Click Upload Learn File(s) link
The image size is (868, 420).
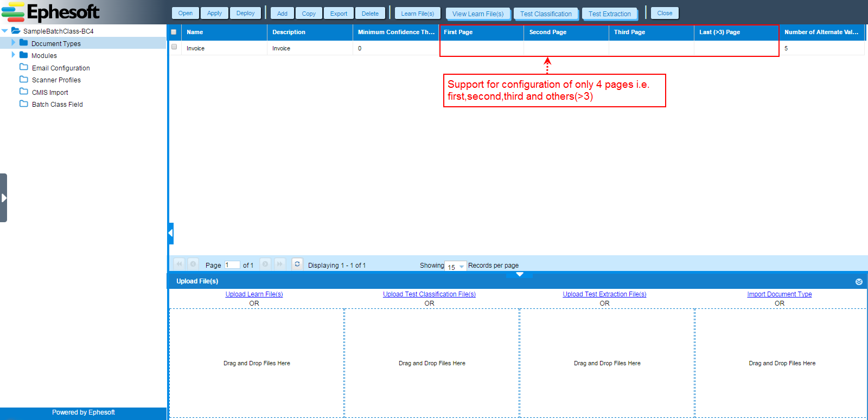[x=254, y=294]
